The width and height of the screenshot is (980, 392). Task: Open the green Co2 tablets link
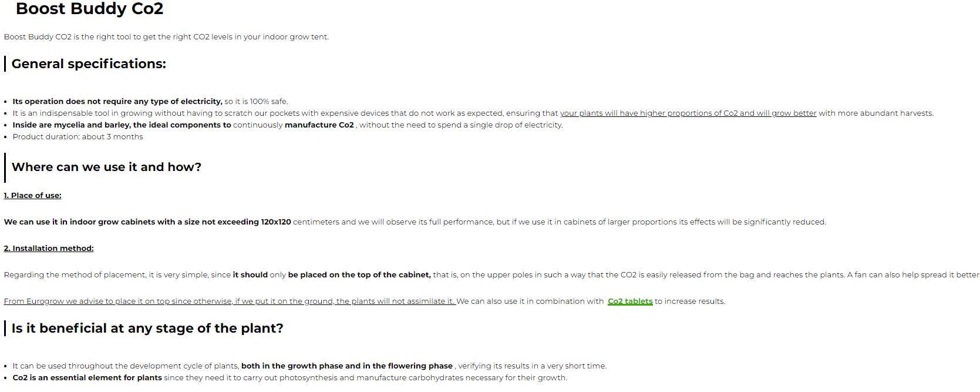click(629, 301)
